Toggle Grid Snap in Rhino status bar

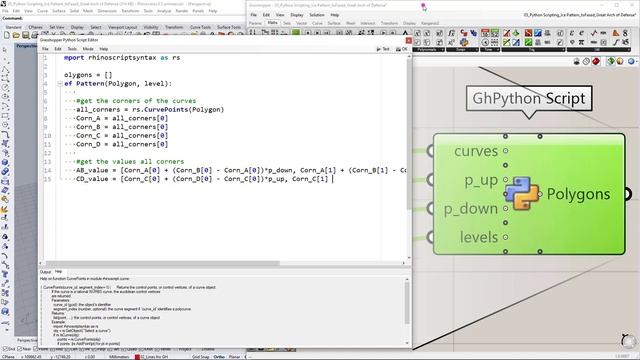[200, 357]
